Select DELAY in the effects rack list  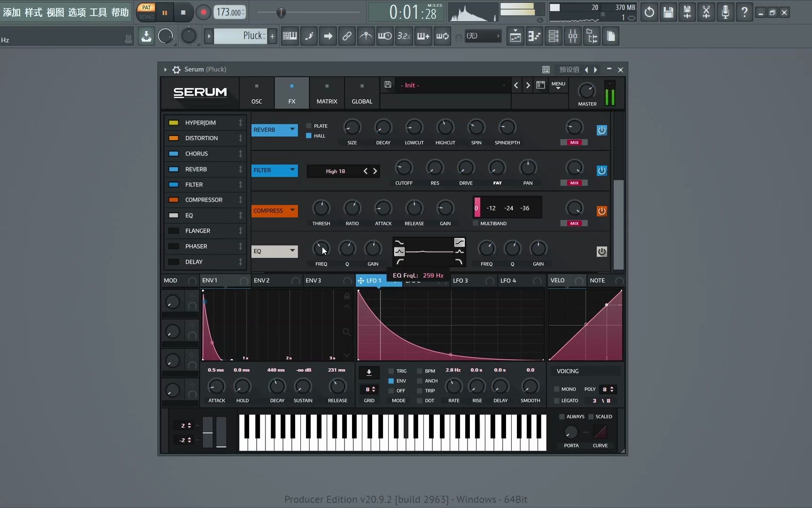(x=205, y=262)
